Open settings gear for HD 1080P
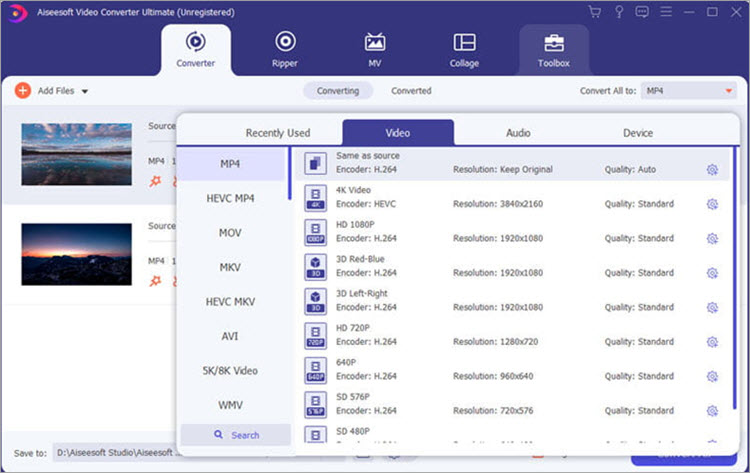The height and width of the screenshot is (473, 750). tap(712, 238)
